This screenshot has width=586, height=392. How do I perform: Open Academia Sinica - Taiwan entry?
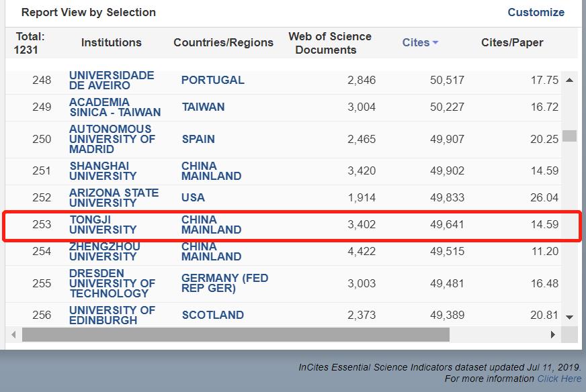click(x=115, y=107)
